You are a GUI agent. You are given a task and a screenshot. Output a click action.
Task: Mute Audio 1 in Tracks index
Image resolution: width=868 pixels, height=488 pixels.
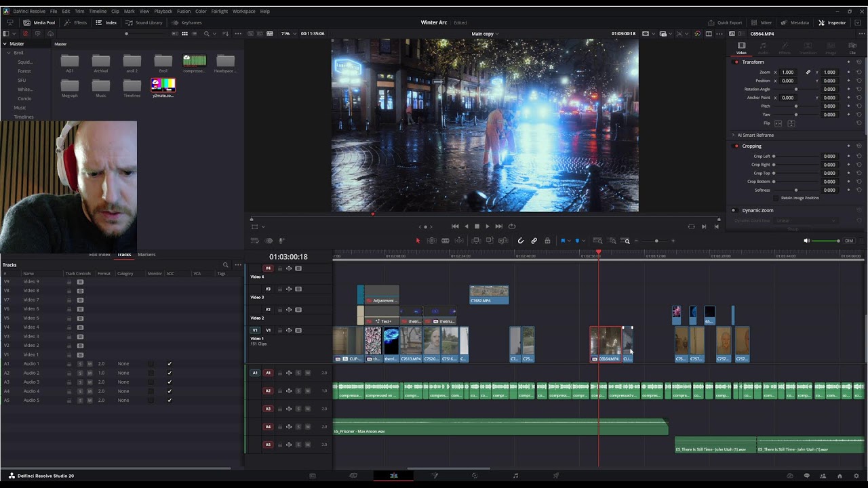point(89,364)
